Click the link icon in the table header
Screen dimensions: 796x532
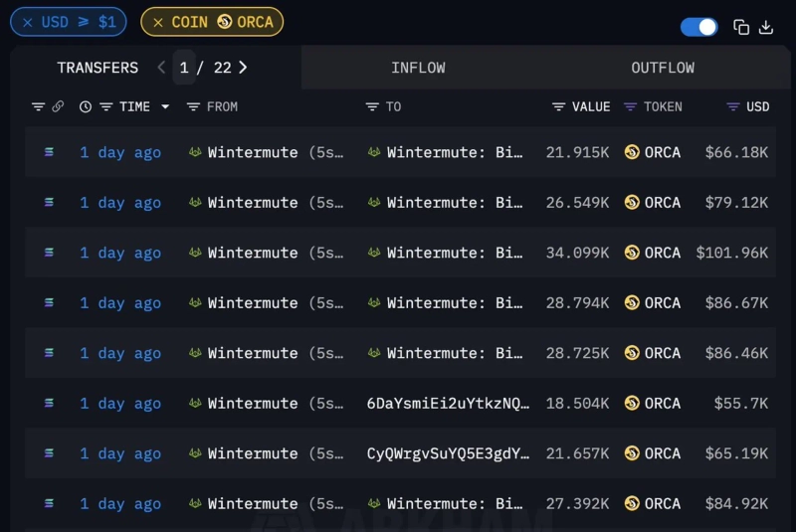pos(58,106)
